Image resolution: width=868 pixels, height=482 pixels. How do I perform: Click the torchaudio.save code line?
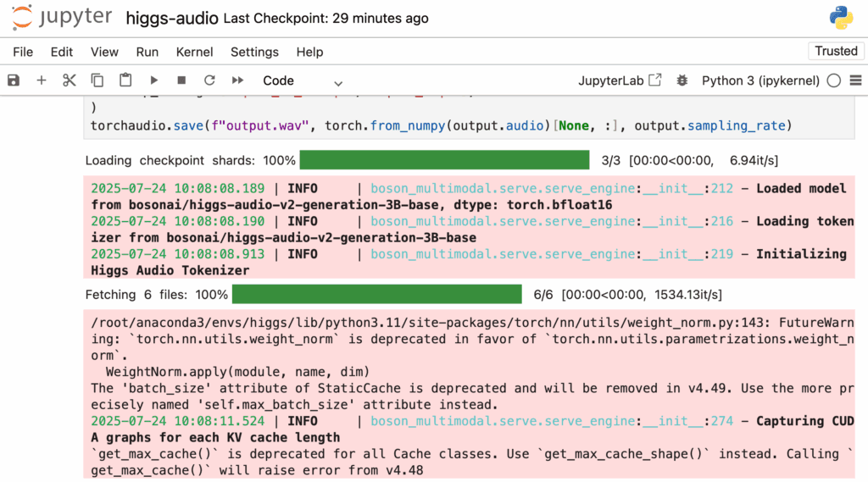441,125
